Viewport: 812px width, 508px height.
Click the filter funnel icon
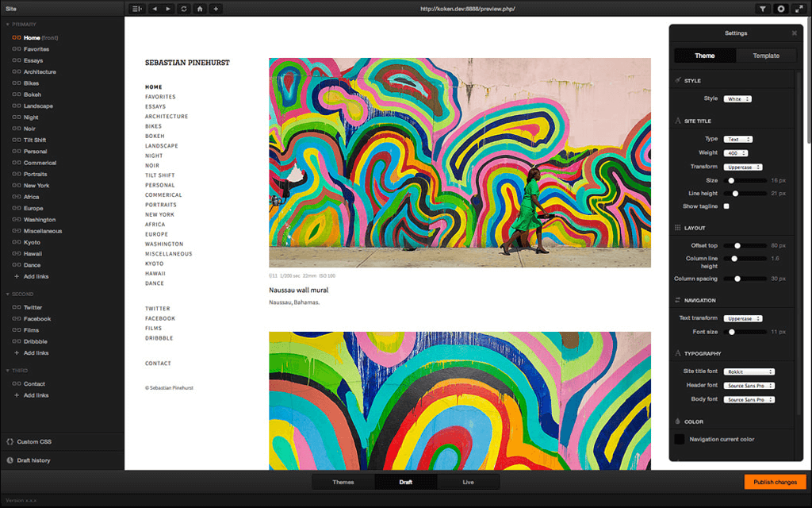pyautogui.click(x=763, y=9)
